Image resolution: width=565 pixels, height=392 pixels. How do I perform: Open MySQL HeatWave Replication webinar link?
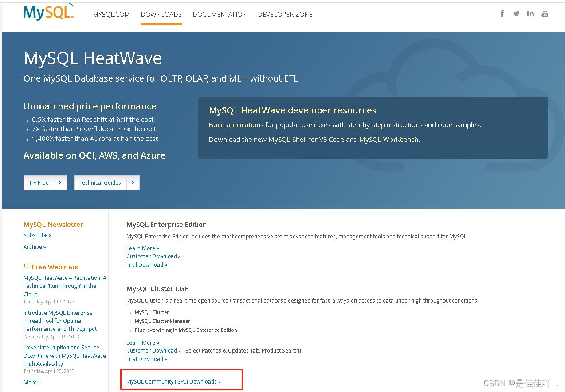click(x=65, y=286)
